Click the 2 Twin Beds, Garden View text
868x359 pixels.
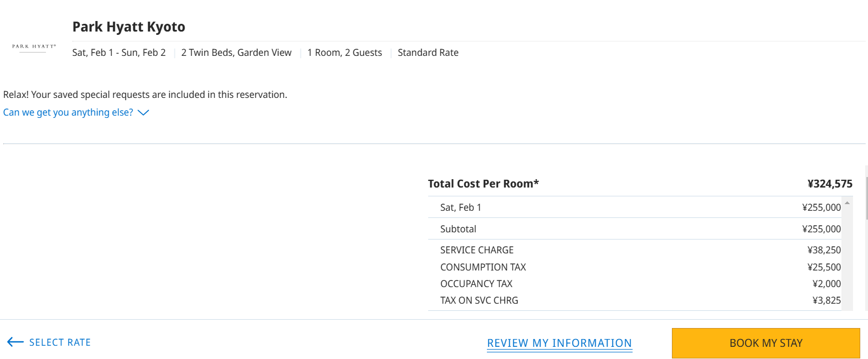237,53
